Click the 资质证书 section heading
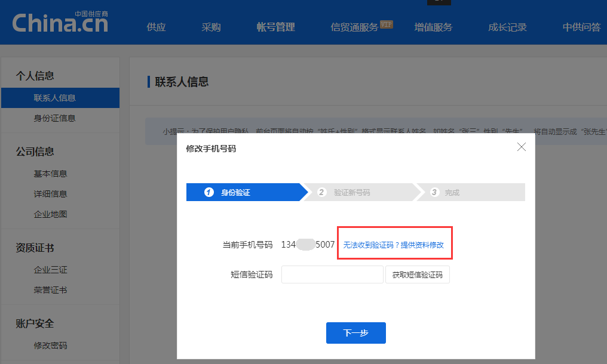The height and width of the screenshot is (364, 607). tap(35, 248)
